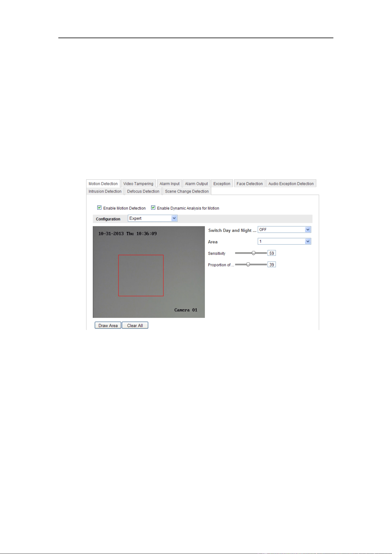Open the Exception tab
Screen dimensions: 392x554
coord(222,183)
